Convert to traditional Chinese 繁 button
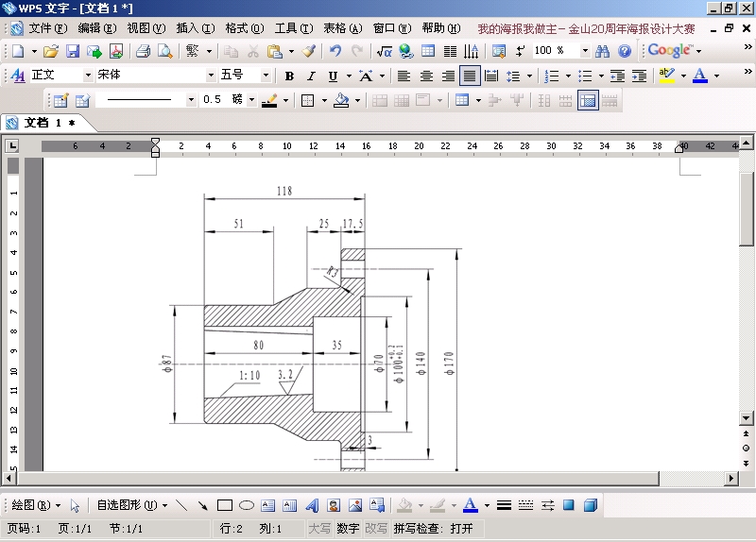 pyautogui.click(x=192, y=51)
